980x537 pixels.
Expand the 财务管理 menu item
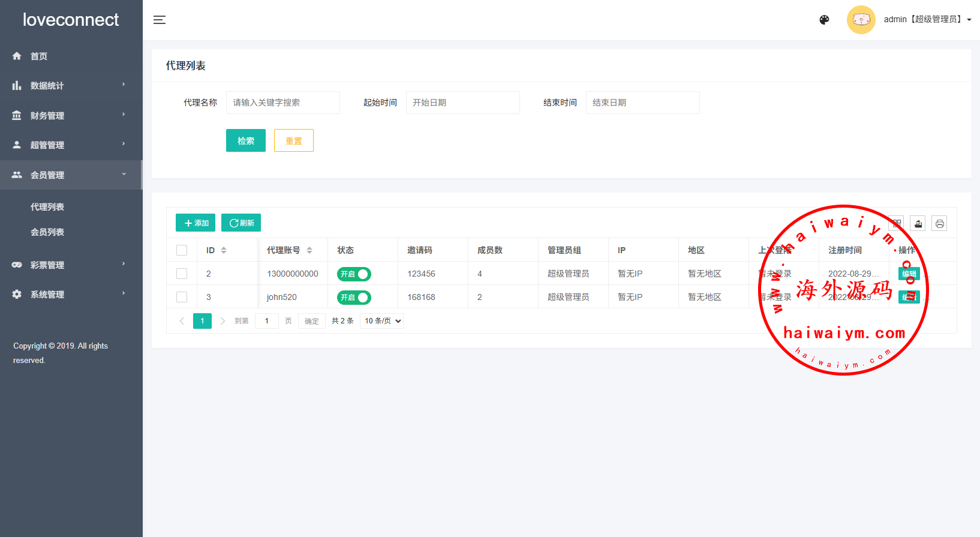71,115
